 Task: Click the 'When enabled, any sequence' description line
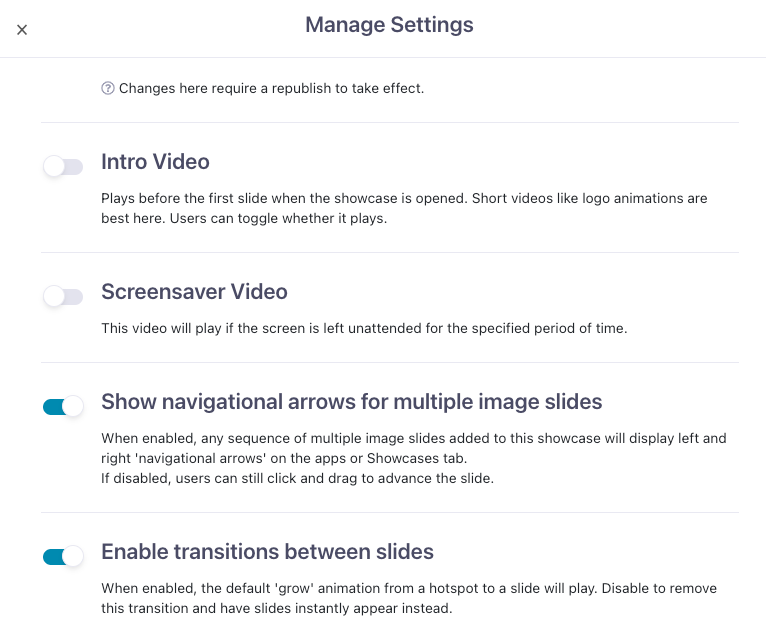pyautogui.click(x=414, y=438)
